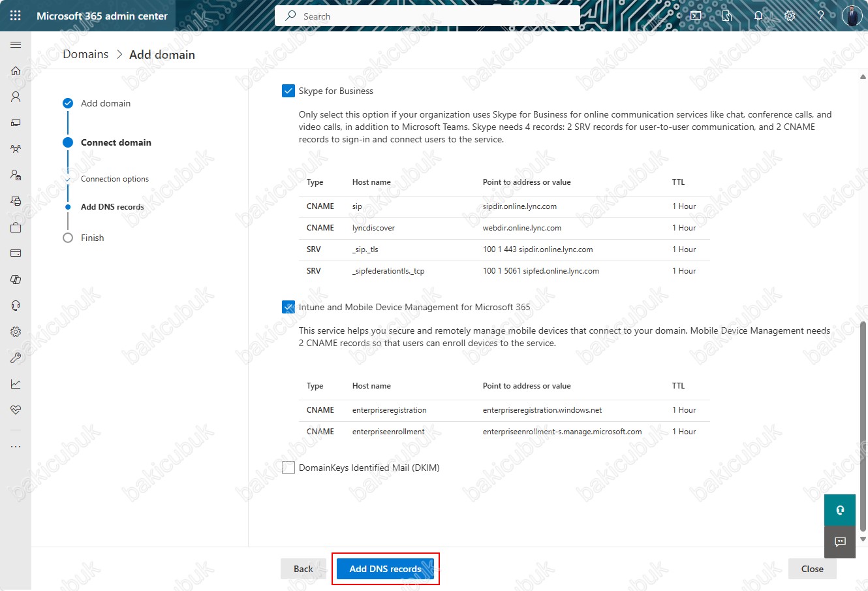The height and width of the screenshot is (591, 868).
Task: Select host name sip in CNAME row
Action: [x=357, y=206]
